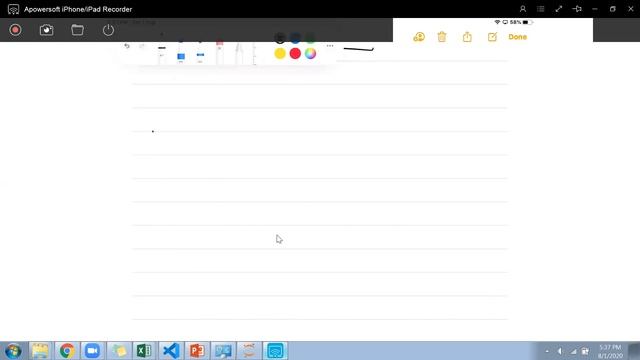Open Google Chrome from the taskbar

67,351
